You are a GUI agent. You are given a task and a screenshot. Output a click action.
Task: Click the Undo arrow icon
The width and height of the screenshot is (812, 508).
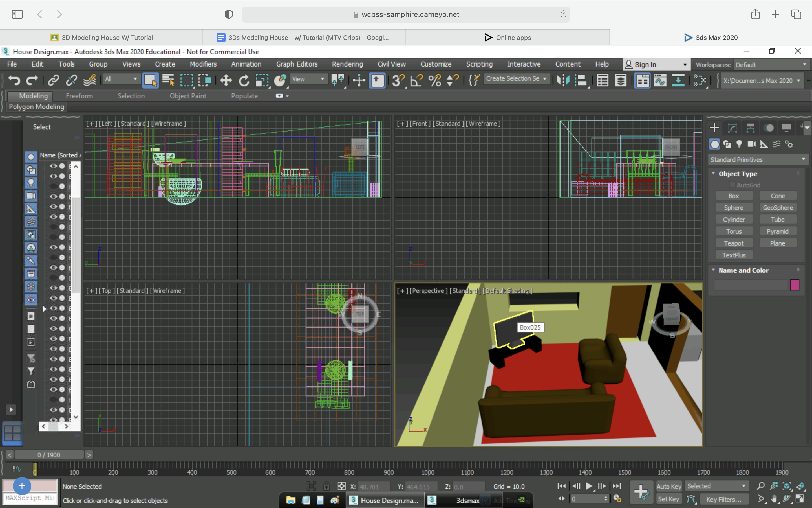point(14,81)
